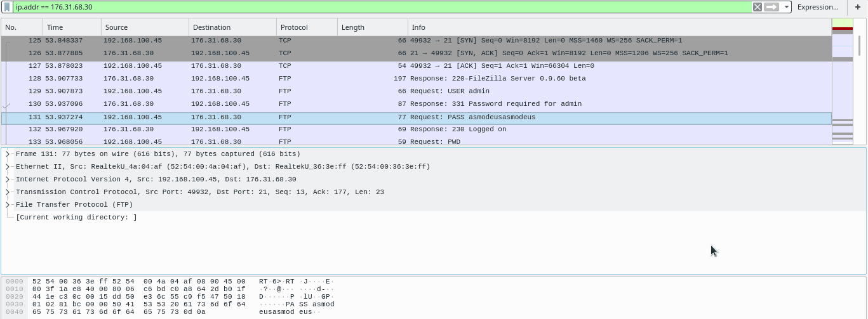Expand Transmission Control Protocol section
This screenshot has height=319, width=868.
[8, 192]
